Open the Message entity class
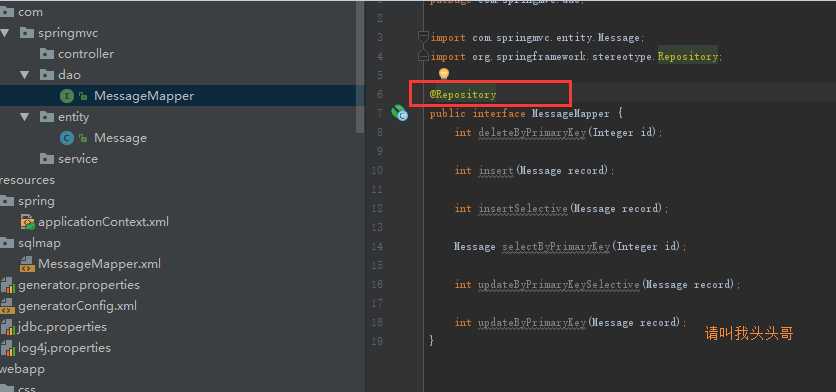 coord(120,138)
